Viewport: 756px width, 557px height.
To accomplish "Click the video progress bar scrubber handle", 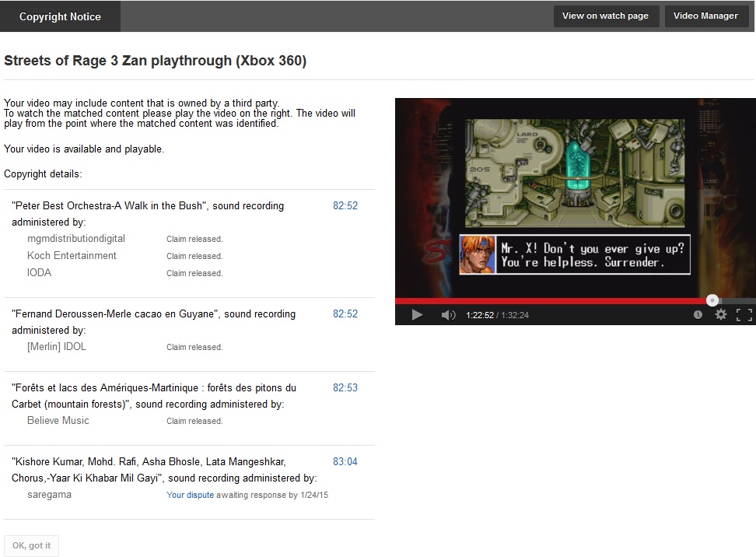I will pos(712,300).
